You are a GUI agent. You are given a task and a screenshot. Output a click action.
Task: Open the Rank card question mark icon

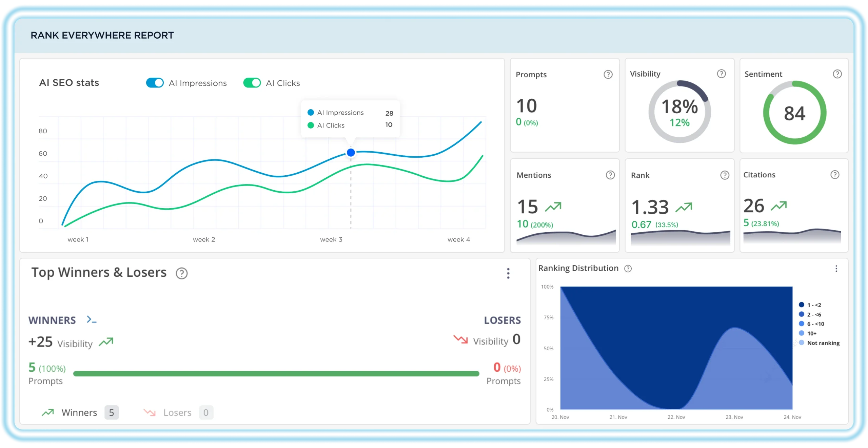tap(724, 175)
